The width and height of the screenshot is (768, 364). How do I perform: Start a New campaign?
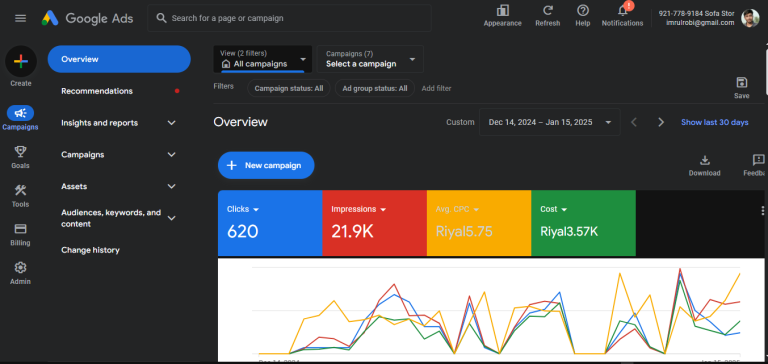[266, 166]
